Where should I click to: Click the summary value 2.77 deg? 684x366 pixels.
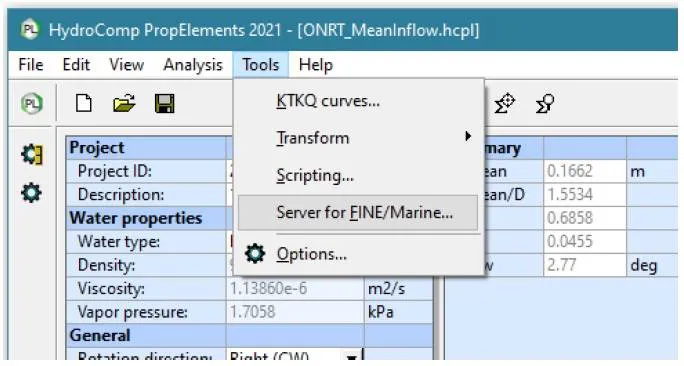pos(585,265)
